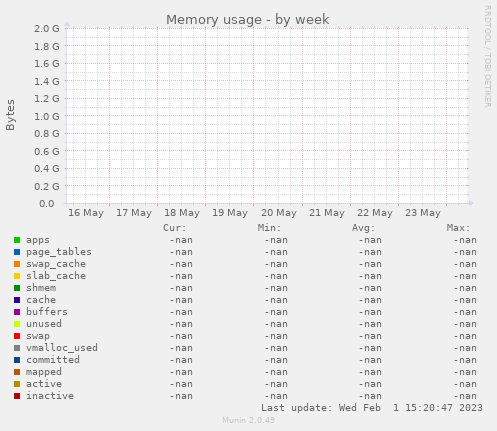Screen dimensions: 497x431
Task: Click the 'Avg:' column header
Action: click(x=363, y=228)
